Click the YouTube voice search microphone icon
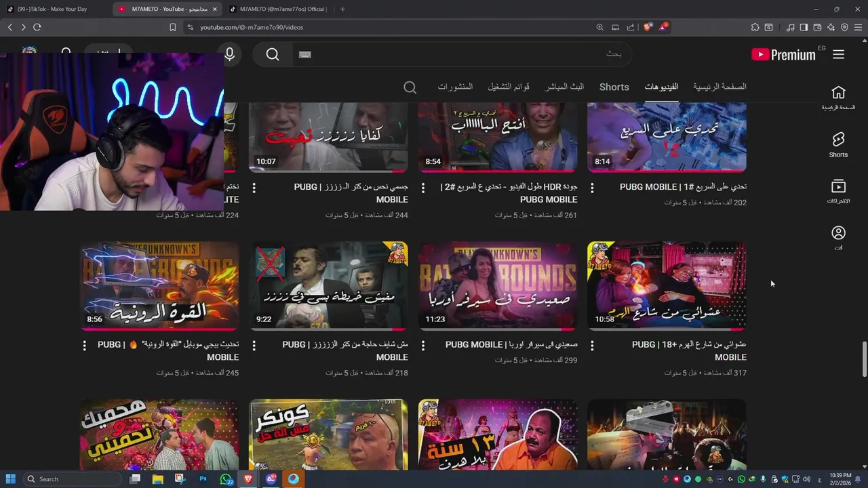The image size is (868, 488). tap(230, 54)
